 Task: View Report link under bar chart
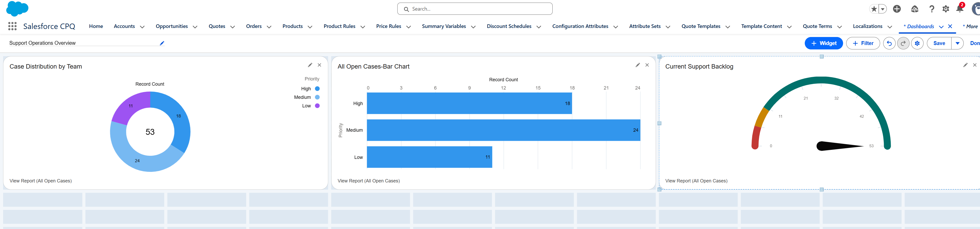click(369, 181)
